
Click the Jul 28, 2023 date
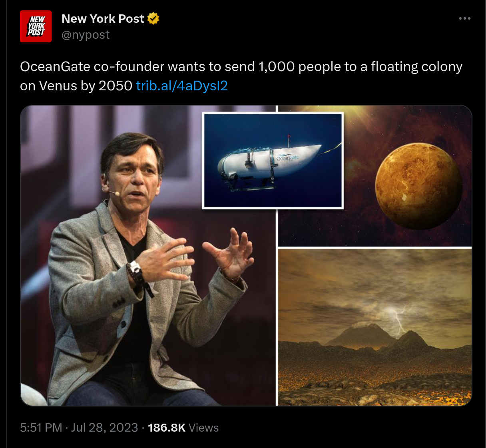coord(105,428)
